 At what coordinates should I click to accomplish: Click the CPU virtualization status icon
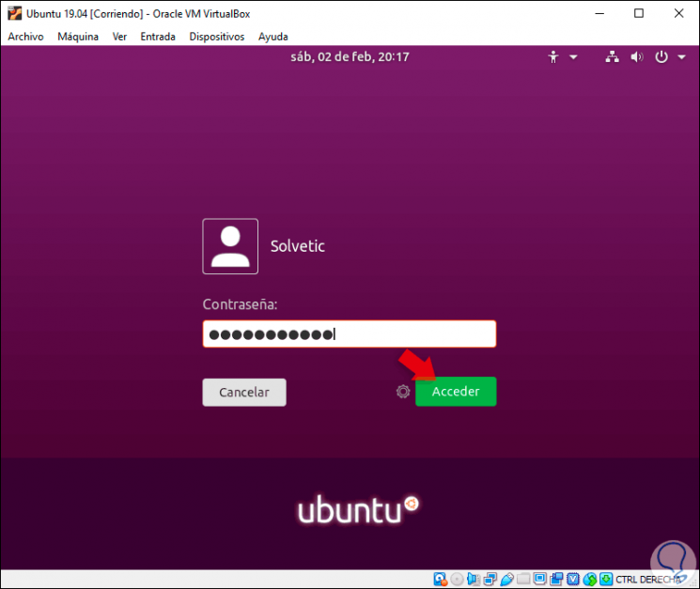573,580
